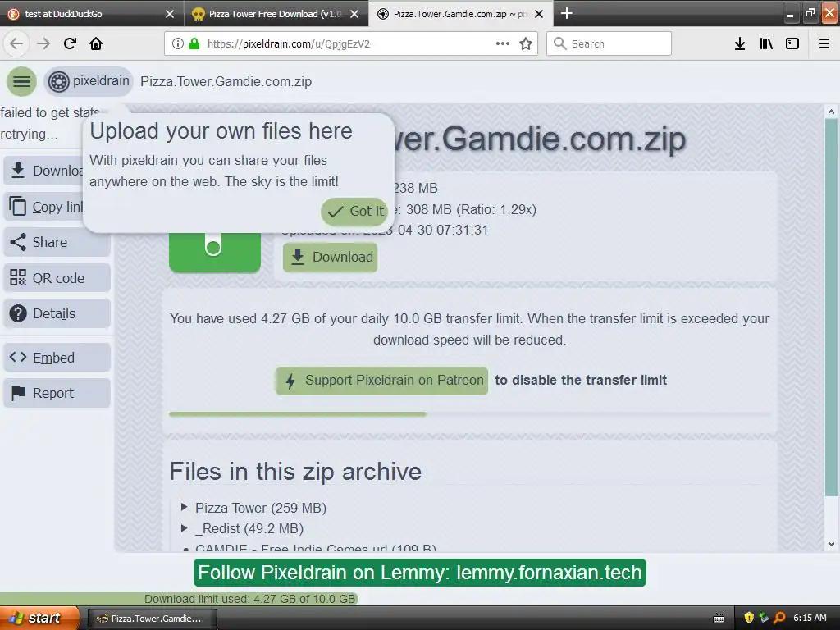Click the green zip file thumbnail

point(215,252)
